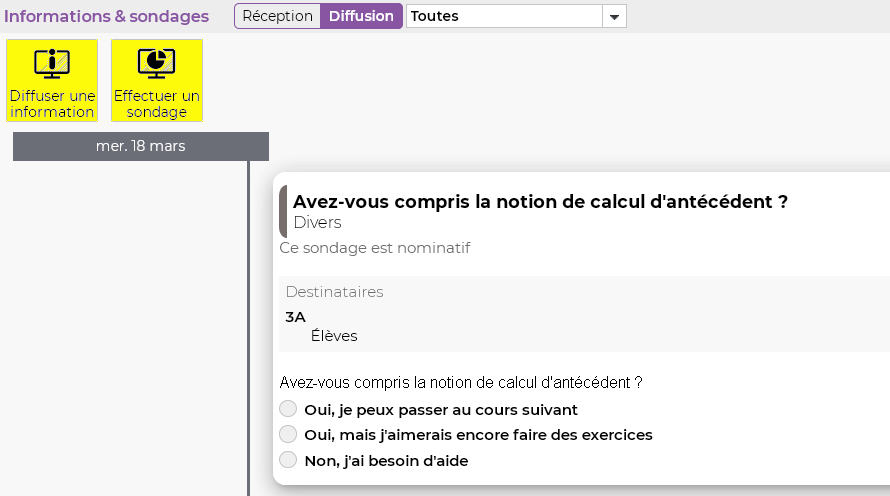Click the Effectuer un sondage pie-chart icon
The width and height of the screenshot is (890, 496).
157,64
